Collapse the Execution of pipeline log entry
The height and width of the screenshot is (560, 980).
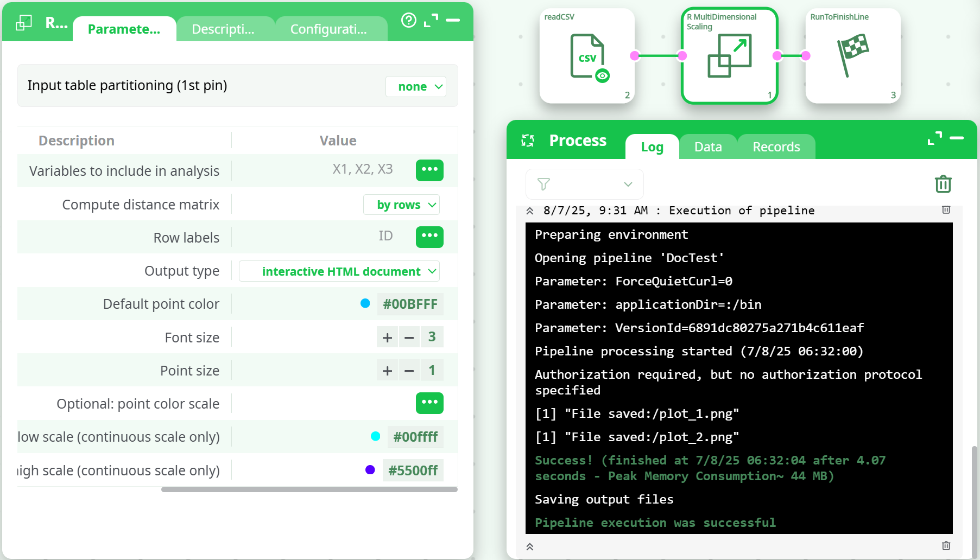pyautogui.click(x=530, y=211)
